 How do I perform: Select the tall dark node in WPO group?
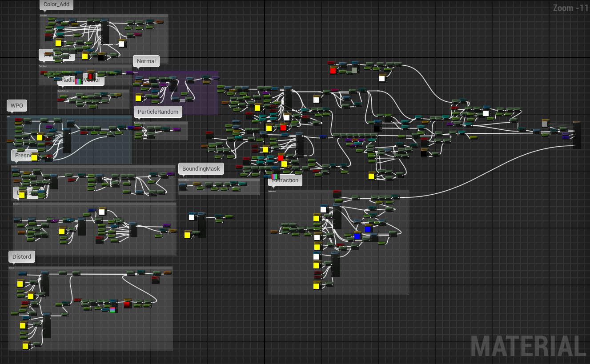pyautogui.click(x=67, y=140)
